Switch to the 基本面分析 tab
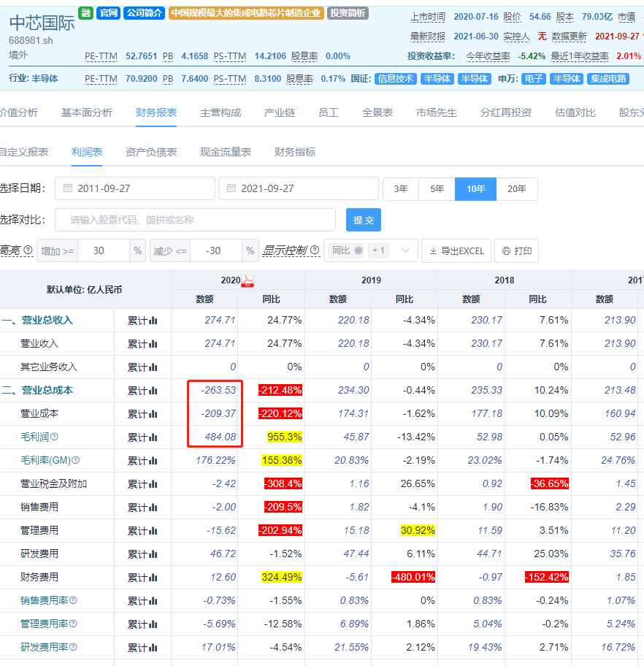The height and width of the screenshot is (666, 644). tap(87, 112)
